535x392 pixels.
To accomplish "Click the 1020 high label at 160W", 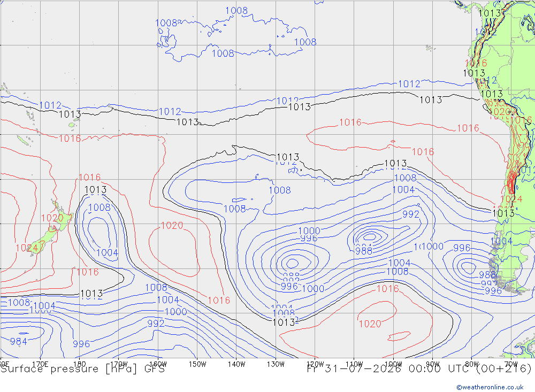I will tap(172, 226).
